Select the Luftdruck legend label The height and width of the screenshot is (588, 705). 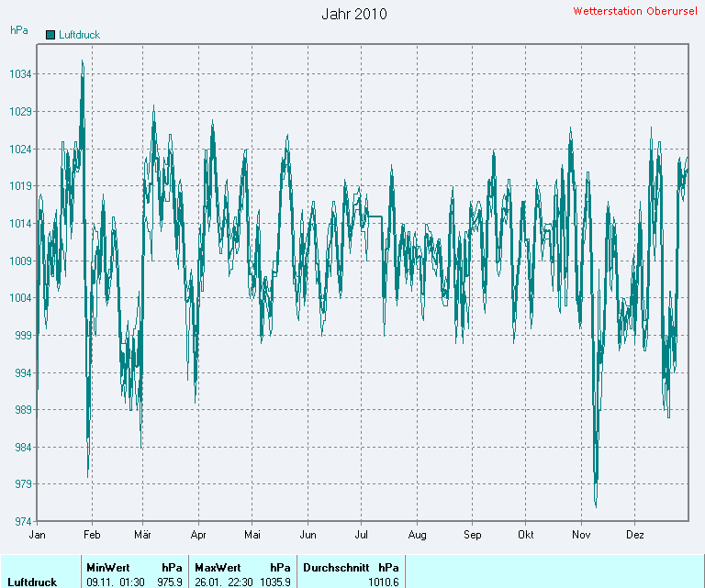[x=80, y=35]
